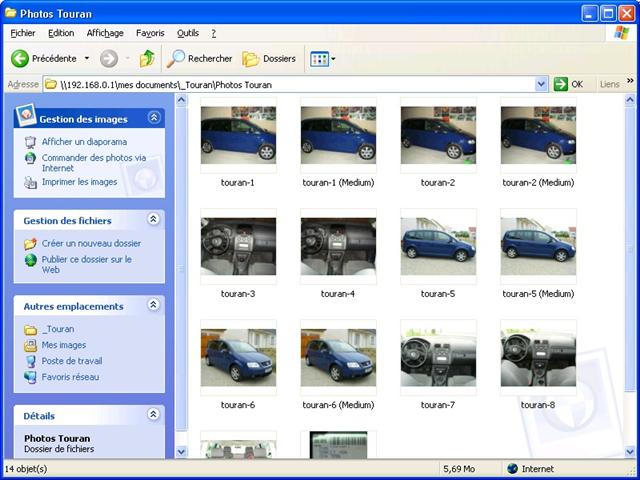Select the touran-5 (Medium) thumbnail
The width and height of the screenshot is (640, 480).
pyautogui.click(x=538, y=247)
